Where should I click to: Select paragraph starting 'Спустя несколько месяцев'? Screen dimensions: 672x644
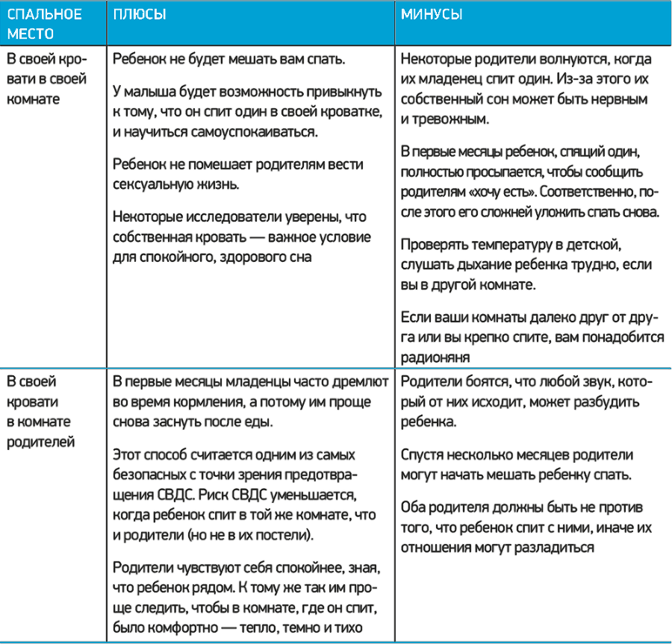tap(517, 465)
